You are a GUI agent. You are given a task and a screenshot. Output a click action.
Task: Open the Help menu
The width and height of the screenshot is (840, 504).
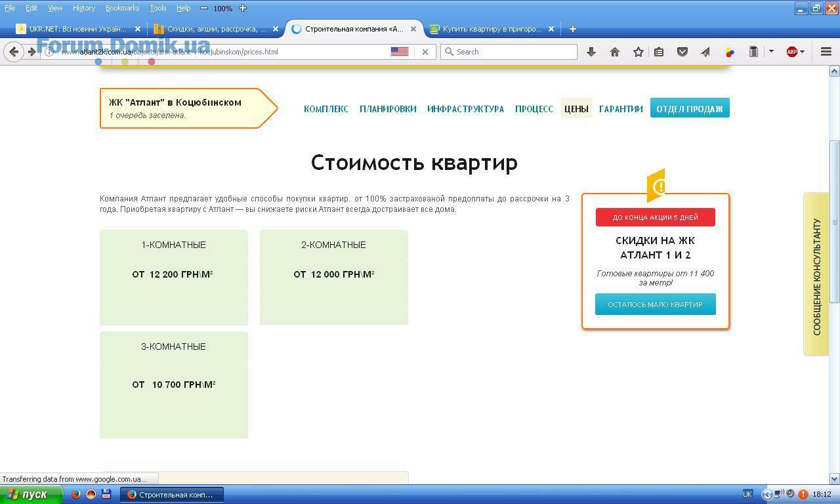pyautogui.click(x=184, y=8)
